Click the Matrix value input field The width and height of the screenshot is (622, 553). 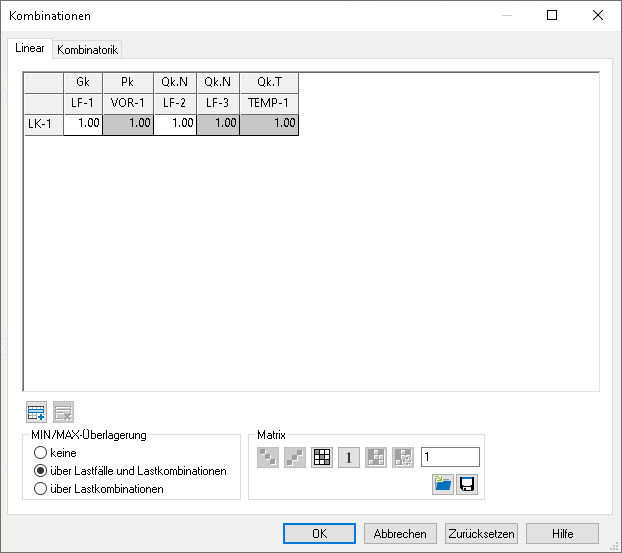coord(450,457)
